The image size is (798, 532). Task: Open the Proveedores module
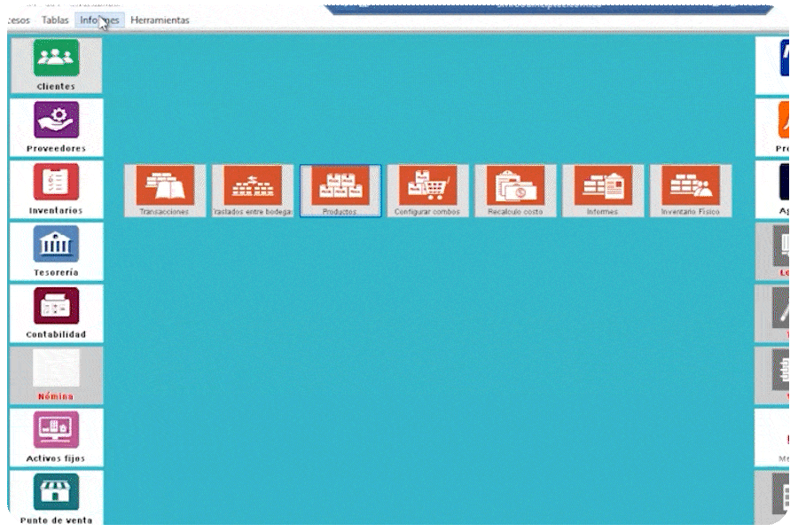pos(56,128)
